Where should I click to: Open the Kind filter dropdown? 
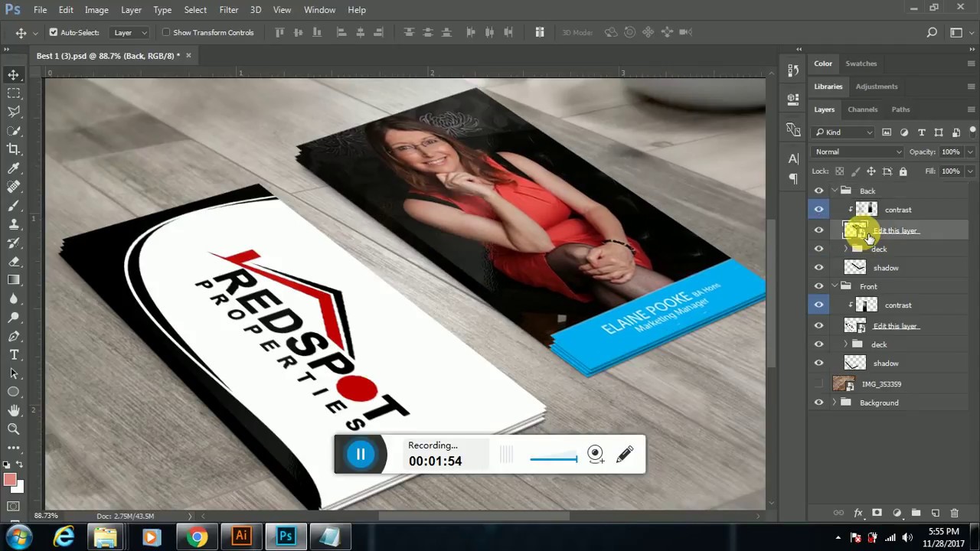pyautogui.click(x=843, y=132)
